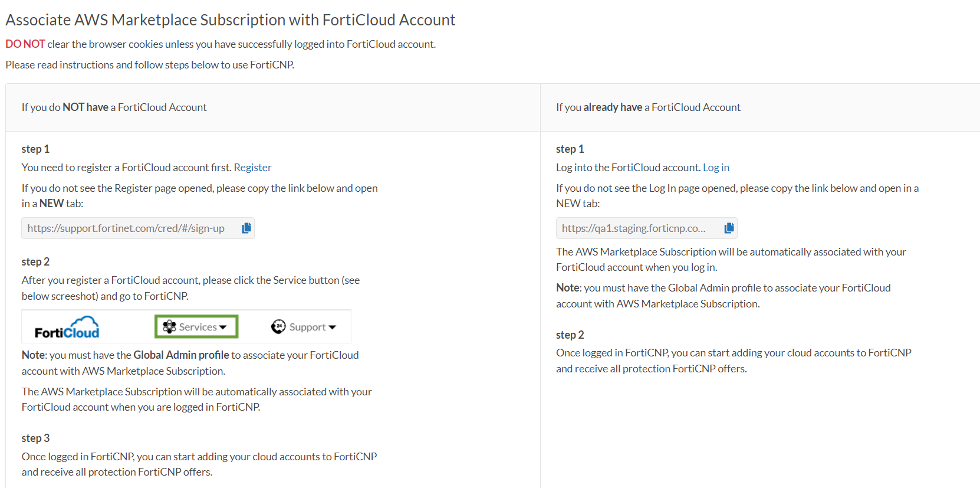This screenshot has width=980, height=488.
Task: Click the FortiCloud cloud logo
Action: tap(67, 327)
